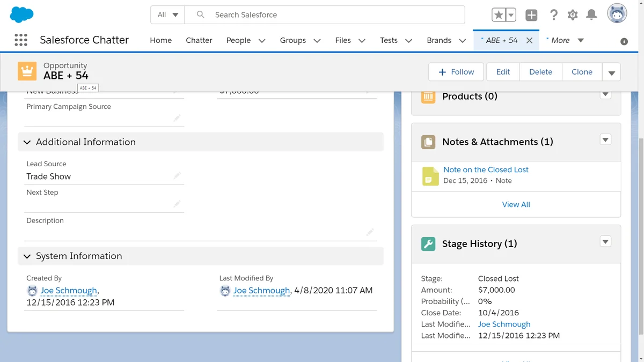Click the Stage History (1) heading
Viewport: 644px width, 362px height.
pyautogui.click(x=479, y=243)
